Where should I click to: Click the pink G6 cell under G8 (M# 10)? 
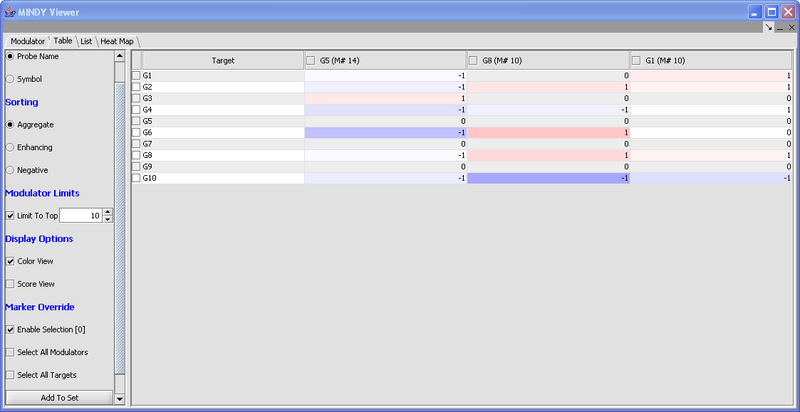pos(548,133)
